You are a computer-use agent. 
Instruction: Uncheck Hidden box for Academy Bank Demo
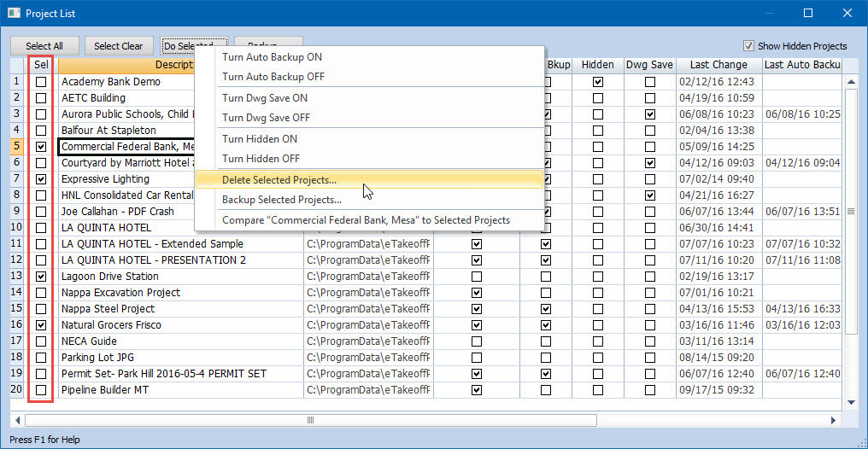tap(598, 82)
